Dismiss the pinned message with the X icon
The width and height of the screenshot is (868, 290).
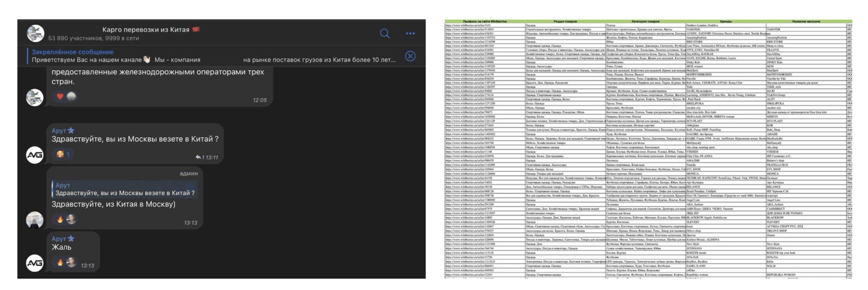coord(410,56)
